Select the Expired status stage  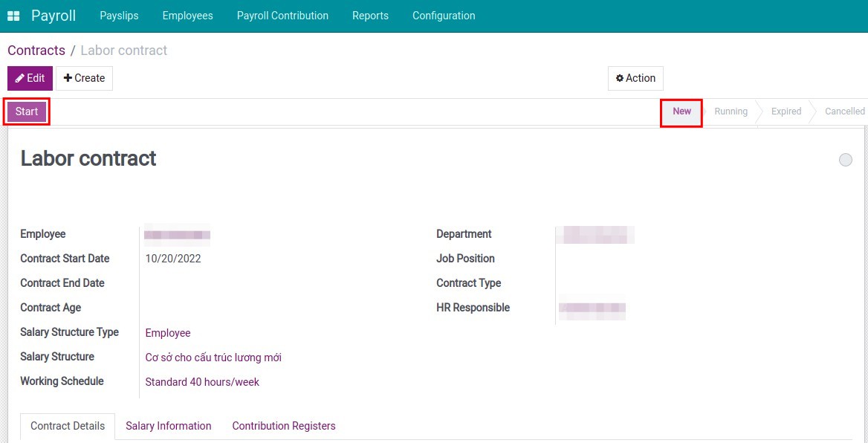point(786,111)
